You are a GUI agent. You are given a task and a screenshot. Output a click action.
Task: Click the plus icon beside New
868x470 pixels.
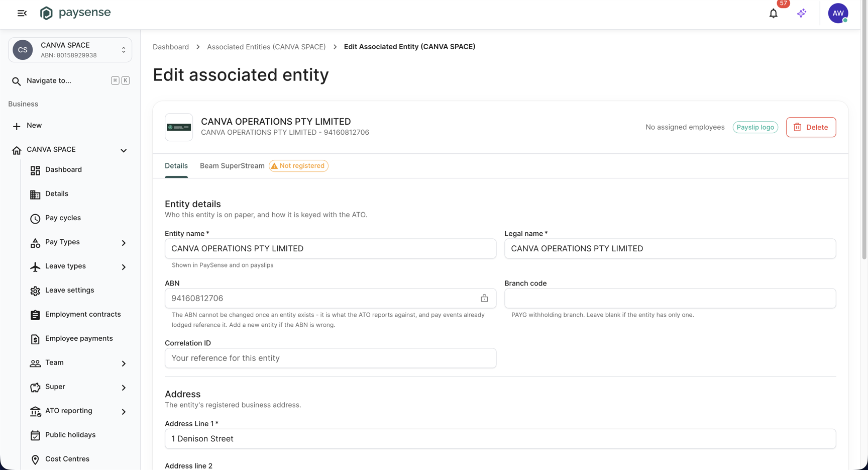(x=17, y=126)
